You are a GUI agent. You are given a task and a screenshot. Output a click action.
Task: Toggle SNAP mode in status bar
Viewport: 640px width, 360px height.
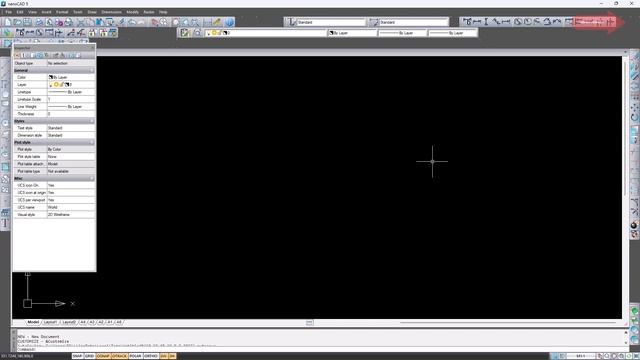(78, 356)
